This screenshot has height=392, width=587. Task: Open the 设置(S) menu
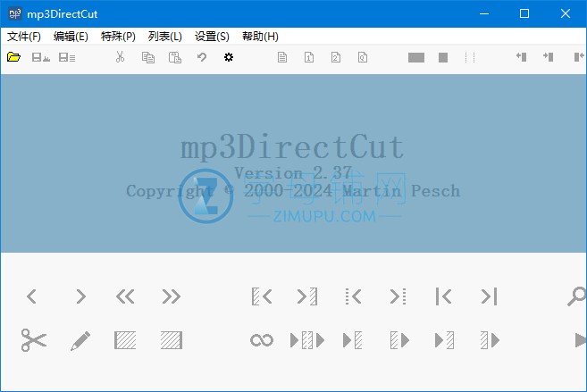click(x=212, y=37)
